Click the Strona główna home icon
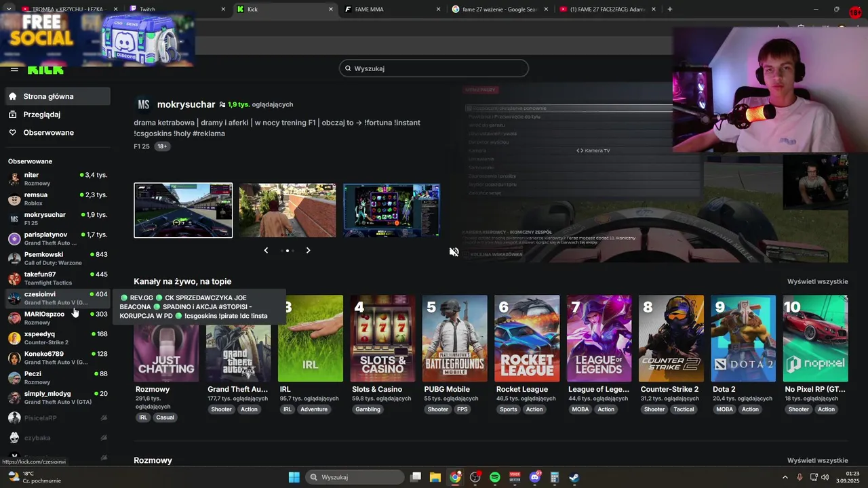Viewport: 868px width, 488px height. point(13,96)
